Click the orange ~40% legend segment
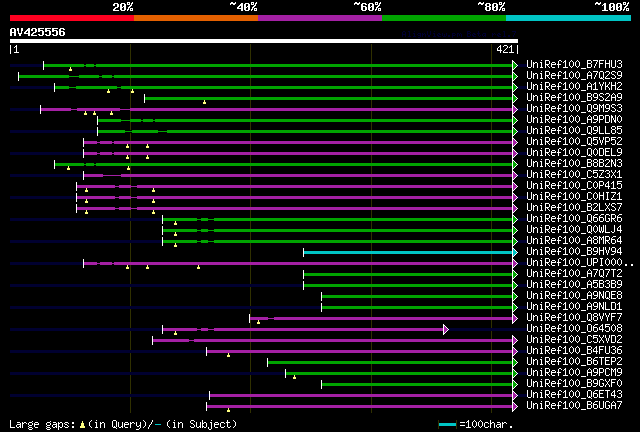The height and width of the screenshot is (432, 640). [x=196, y=18]
